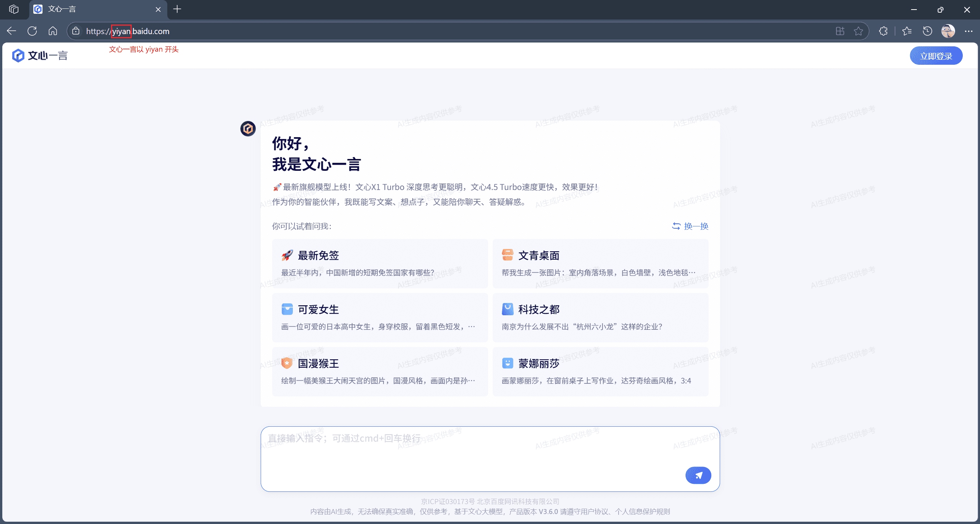Click the blue icon on 可爱女生 card
980x524 pixels.
tap(287, 309)
